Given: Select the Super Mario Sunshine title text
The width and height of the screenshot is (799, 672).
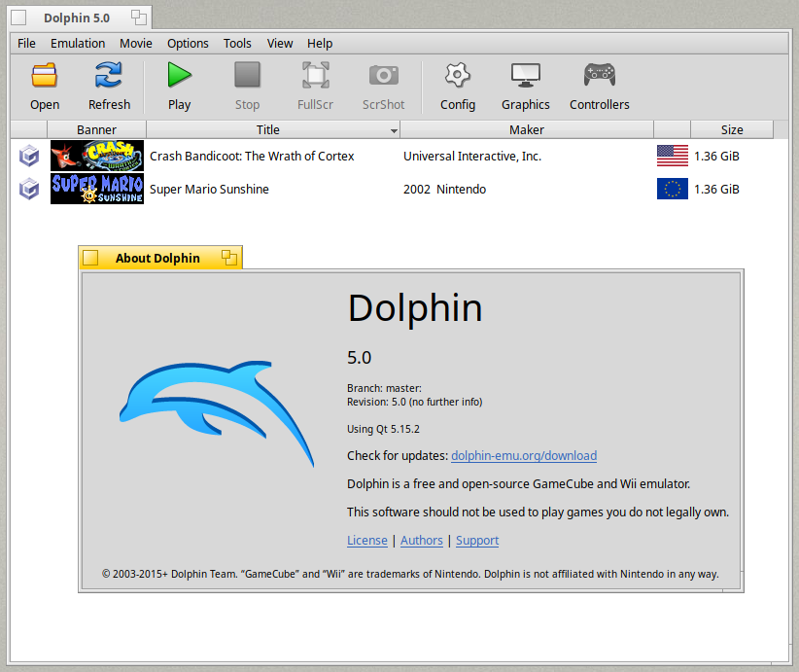Looking at the screenshot, I should (x=209, y=190).
